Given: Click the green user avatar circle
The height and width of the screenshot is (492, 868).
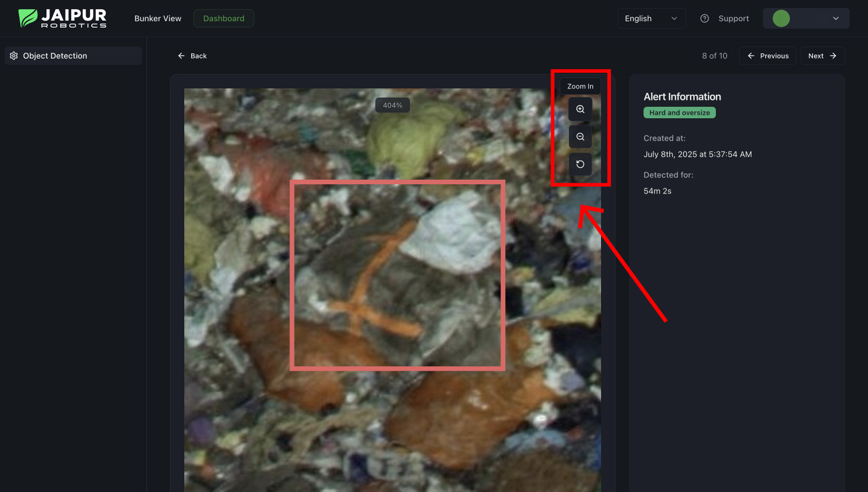Looking at the screenshot, I should [x=781, y=18].
